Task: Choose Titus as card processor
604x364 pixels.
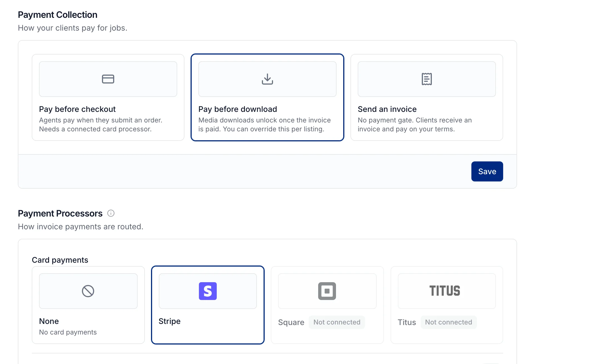Action: (447, 305)
